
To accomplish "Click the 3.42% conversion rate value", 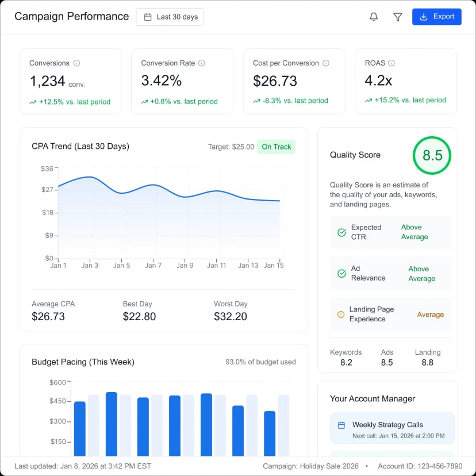I will pyautogui.click(x=162, y=80).
